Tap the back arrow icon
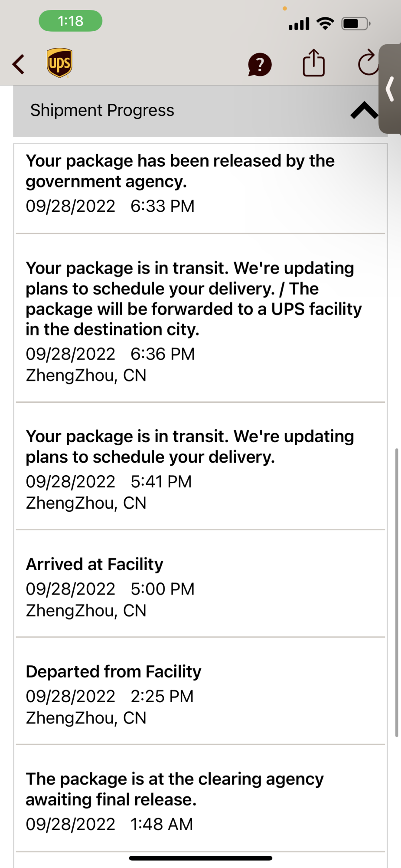This screenshot has width=401, height=868. click(x=18, y=64)
